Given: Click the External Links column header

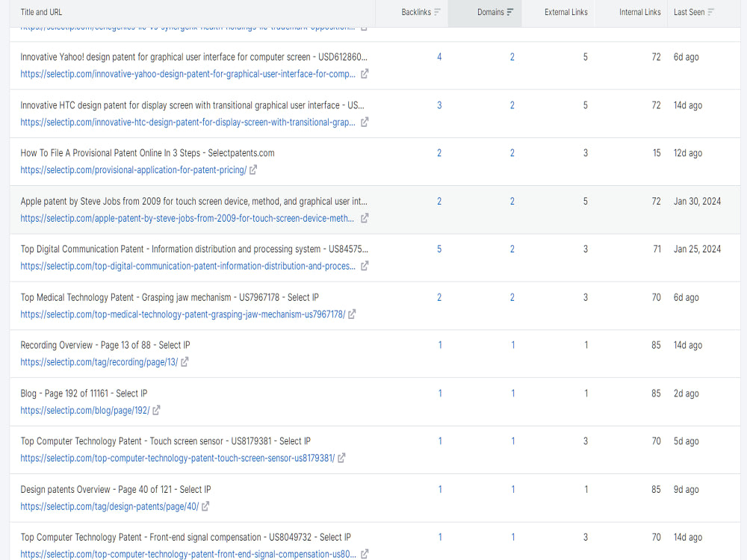Looking at the screenshot, I should pos(566,13).
